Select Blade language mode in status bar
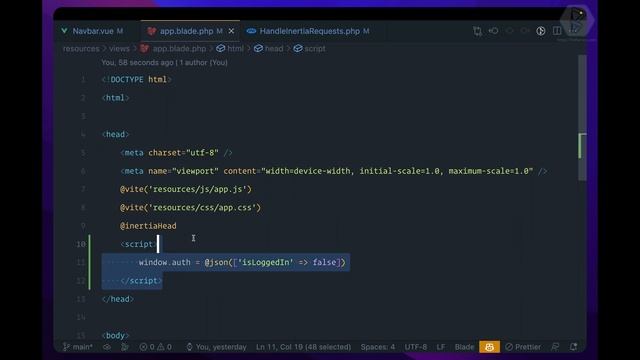The image size is (640, 360). pyautogui.click(x=464, y=347)
